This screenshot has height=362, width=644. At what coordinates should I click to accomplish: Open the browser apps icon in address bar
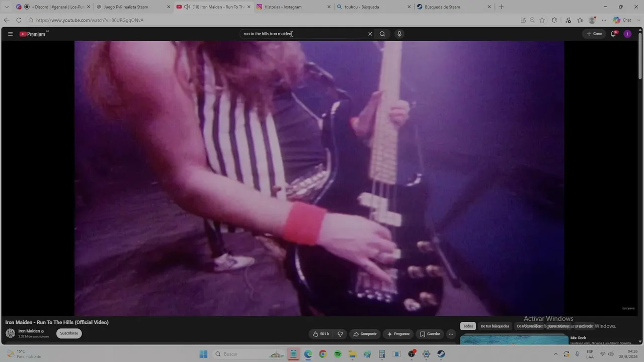coord(523,20)
